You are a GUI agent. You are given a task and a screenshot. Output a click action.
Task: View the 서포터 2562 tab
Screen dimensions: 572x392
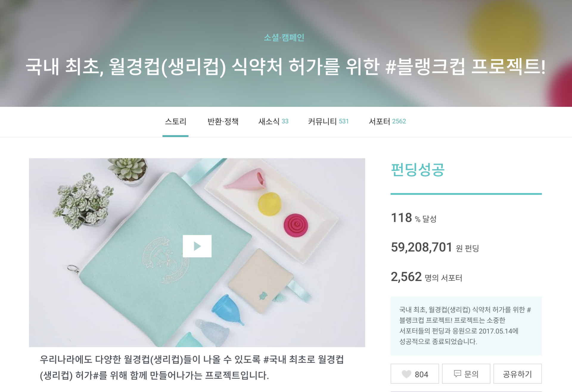point(387,121)
